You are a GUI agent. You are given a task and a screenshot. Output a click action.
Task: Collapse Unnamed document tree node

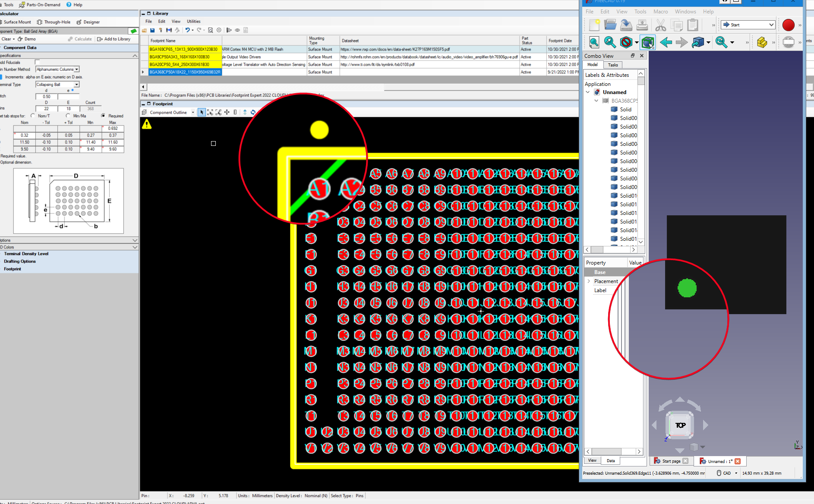[x=587, y=92]
